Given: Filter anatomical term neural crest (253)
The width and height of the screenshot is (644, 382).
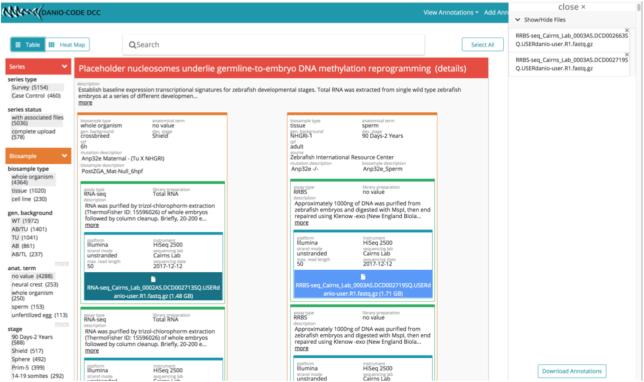Looking at the screenshot, I should click(35, 285).
